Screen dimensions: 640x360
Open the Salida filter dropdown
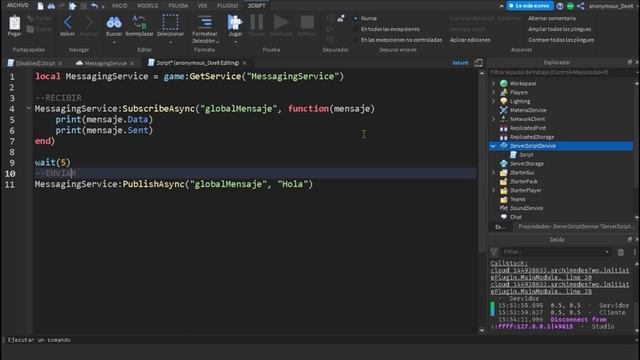coord(607,252)
